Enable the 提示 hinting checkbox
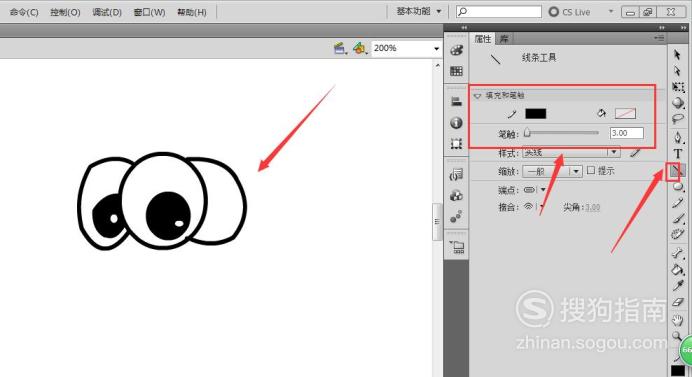 591,170
